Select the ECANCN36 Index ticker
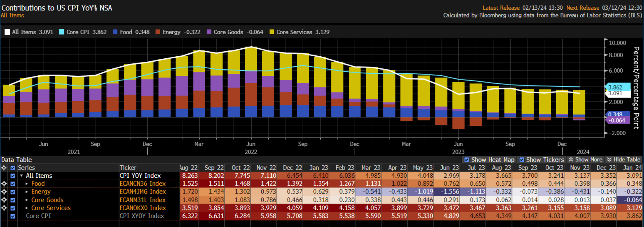The height and width of the screenshot is (227, 644). click(143, 184)
